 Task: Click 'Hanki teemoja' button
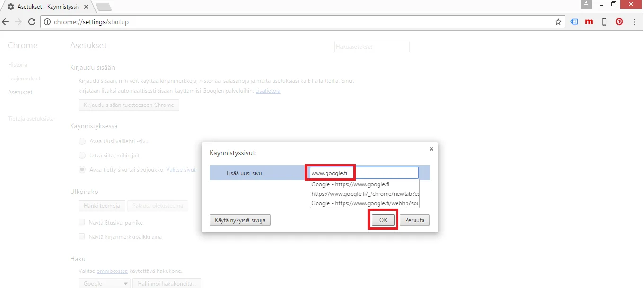[x=102, y=206]
